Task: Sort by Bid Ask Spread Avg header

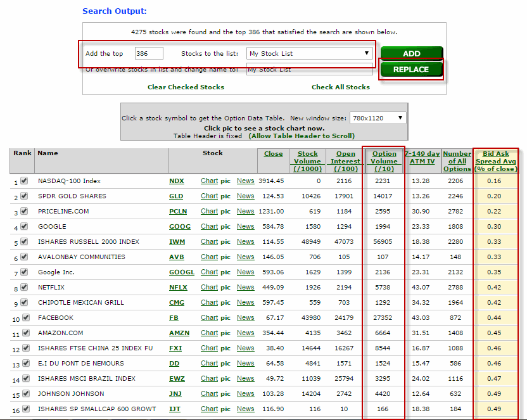Action: pos(496,162)
